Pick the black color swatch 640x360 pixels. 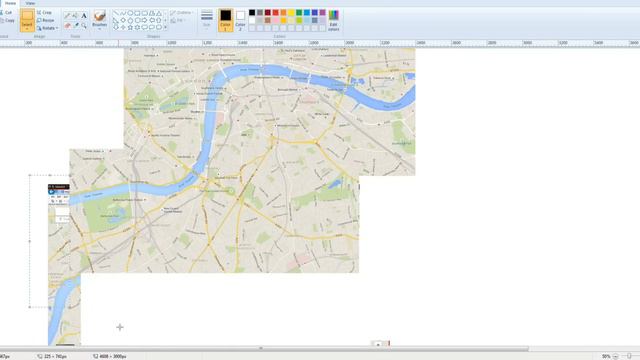(x=252, y=13)
